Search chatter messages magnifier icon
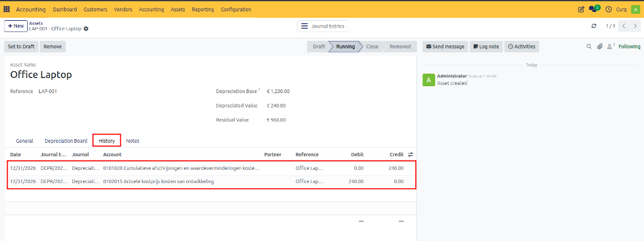 (589, 47)
